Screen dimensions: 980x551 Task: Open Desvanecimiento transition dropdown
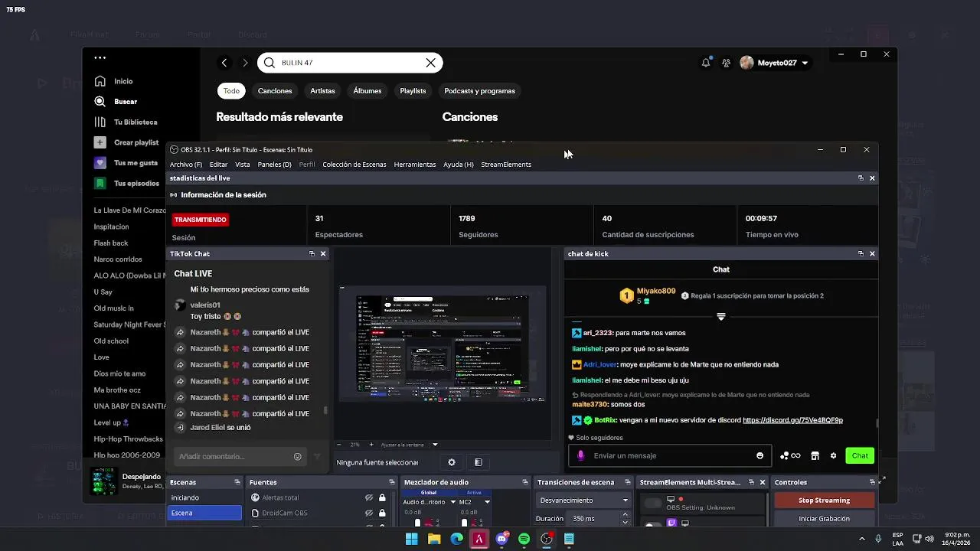coord(583,500)
